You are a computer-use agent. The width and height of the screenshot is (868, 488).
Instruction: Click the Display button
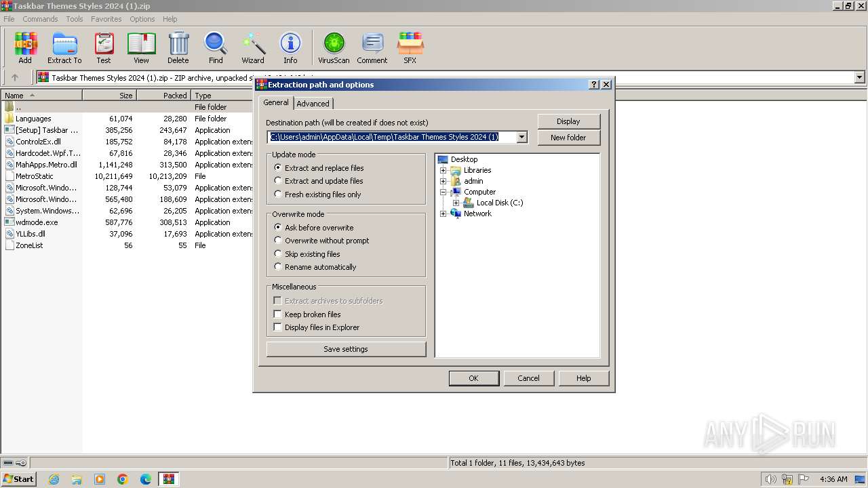(x=568, y=121)
